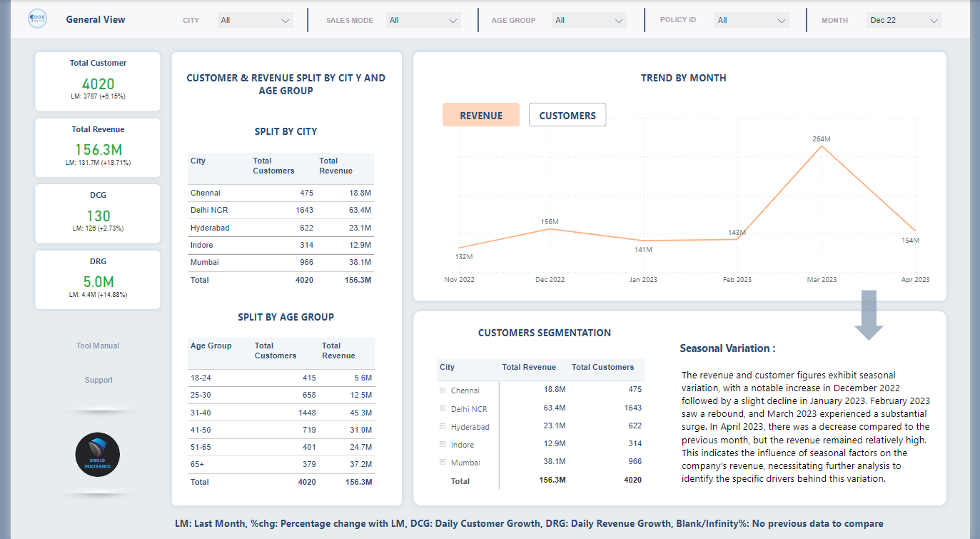Open the Age Group filter dropdown
This screenshot has height=539, width=980.
point(589,21)
